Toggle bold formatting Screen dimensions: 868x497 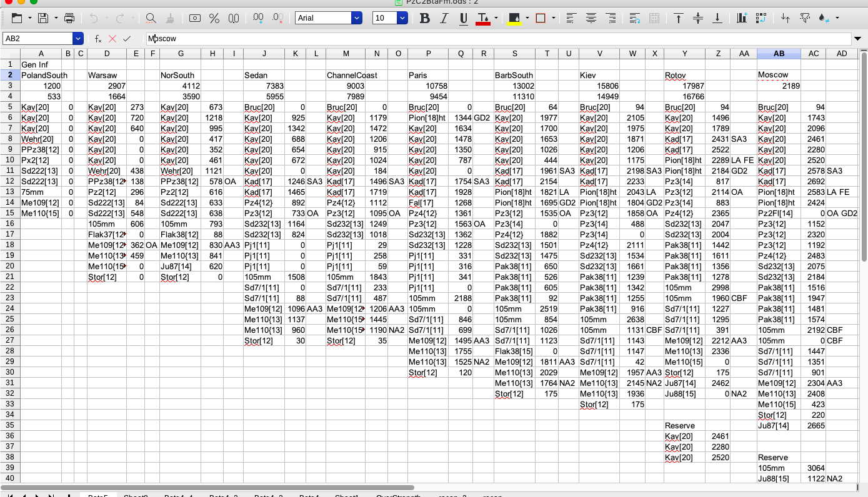(x=425, y=18)
